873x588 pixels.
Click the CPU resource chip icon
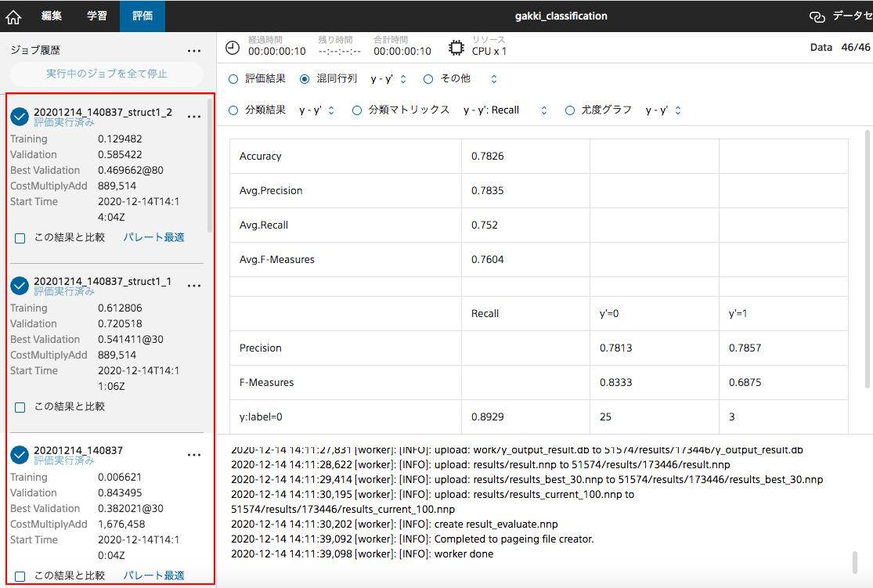click(x=456, y=48)
